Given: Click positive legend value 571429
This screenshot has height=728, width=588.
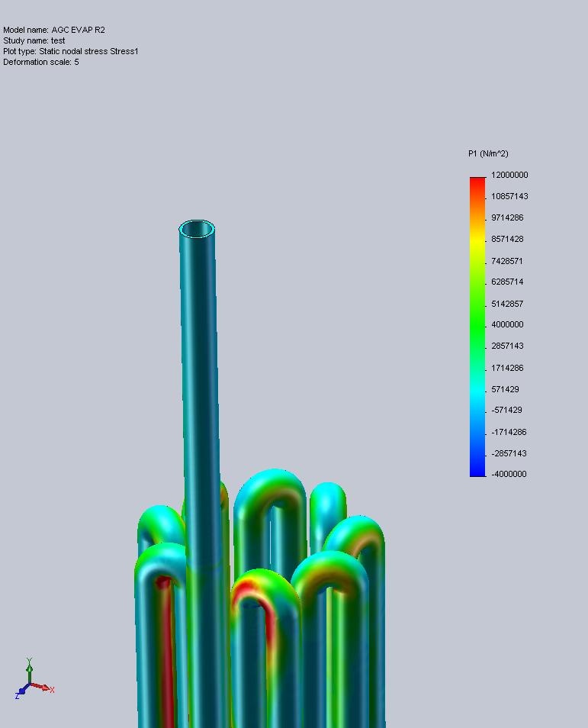Looking at the screenshot, I should [x=505, y=389].
